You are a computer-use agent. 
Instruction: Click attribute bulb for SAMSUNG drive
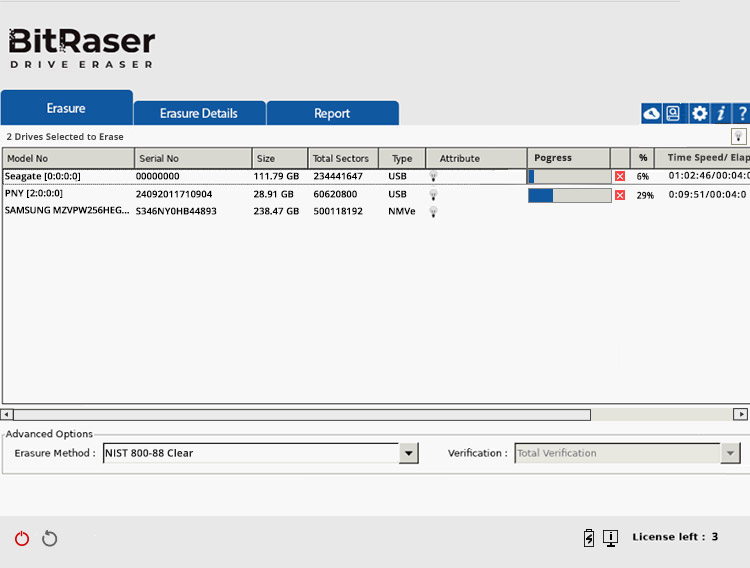[x=433, y=212]
